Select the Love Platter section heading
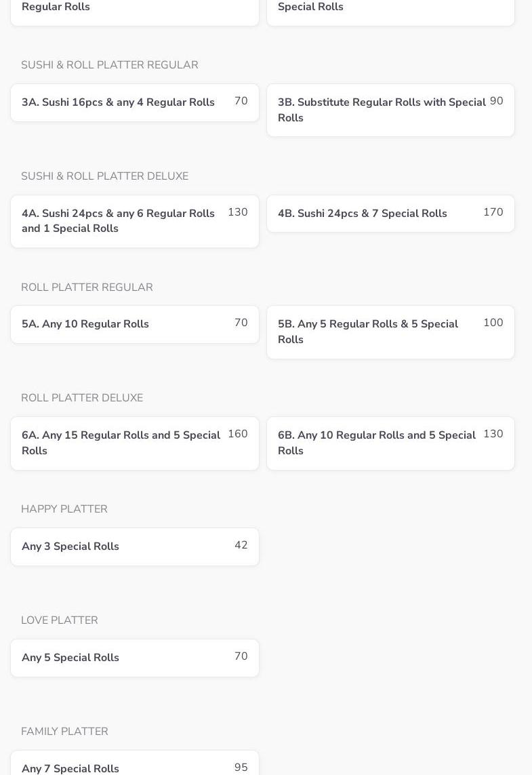 [x=60, y=620]
